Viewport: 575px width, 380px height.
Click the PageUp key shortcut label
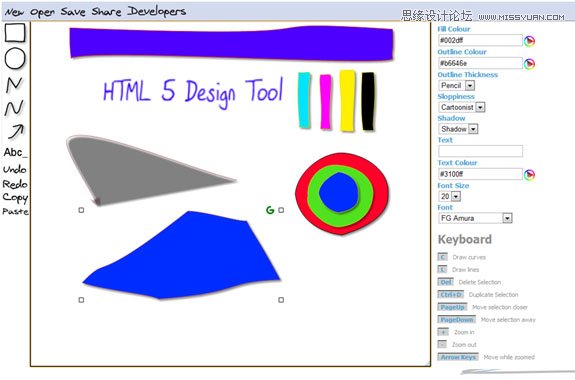point(452,307)
